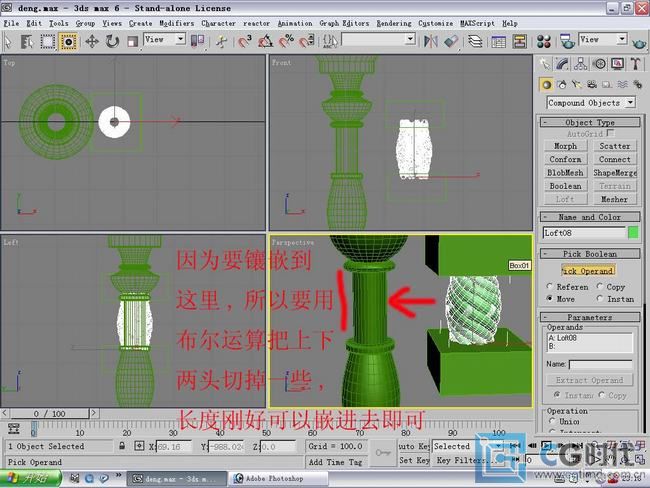This screenshot has height=488, width=650.
Task: Open named selection sets dropdown
Action: click(x=378, y=40)
